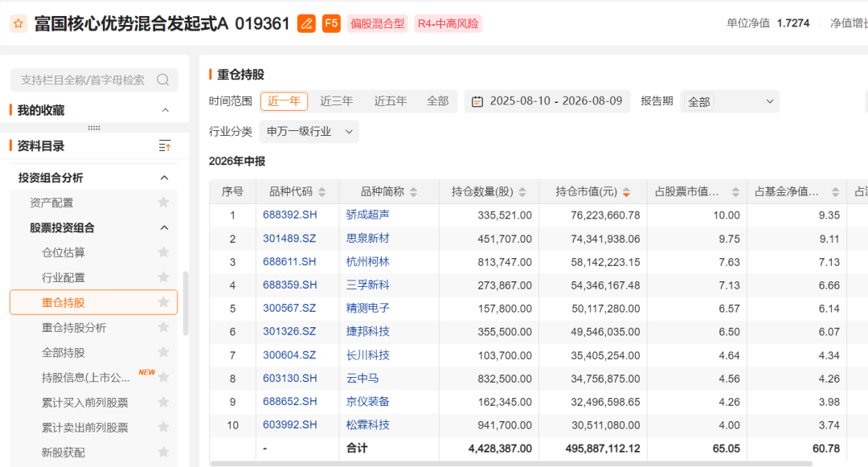
Task: Open 300604.SZ stock code link
Action: (x=289, y=355)
